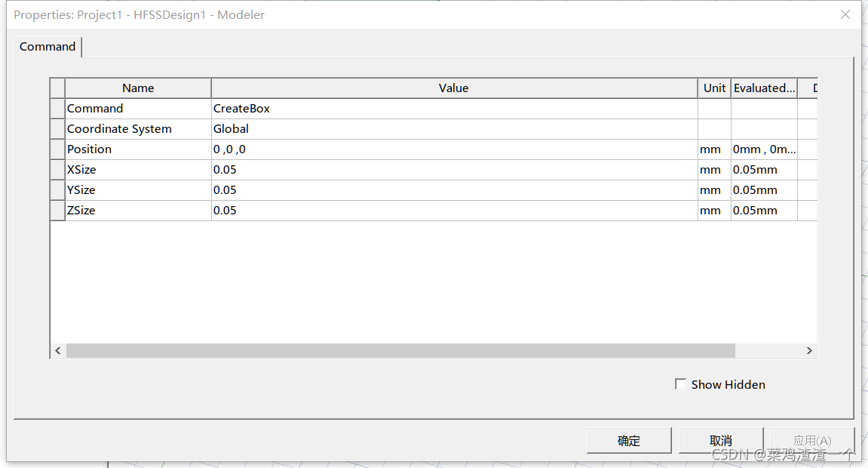868x468 pixels.
Task: Click the 取消 (Cancel) button
Action: pyautogui.click(x=721, y=440)
